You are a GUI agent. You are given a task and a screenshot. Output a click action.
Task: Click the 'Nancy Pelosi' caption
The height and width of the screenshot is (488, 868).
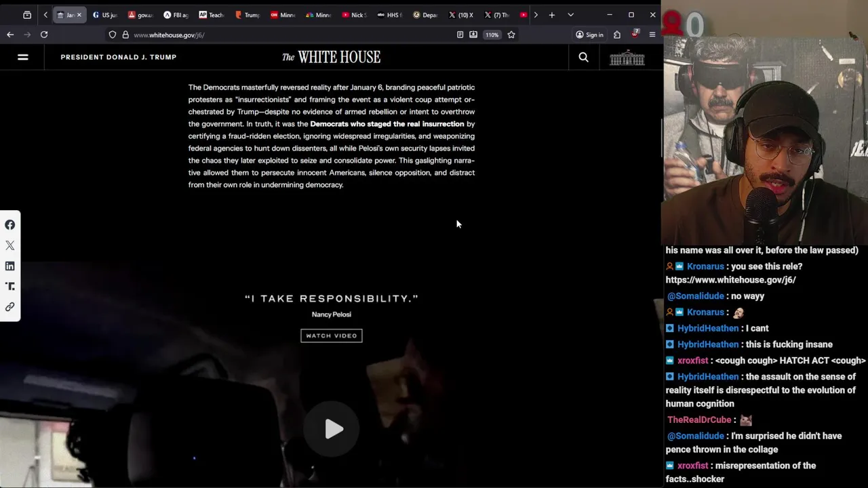pyautogui.click(x=332, y=314)
